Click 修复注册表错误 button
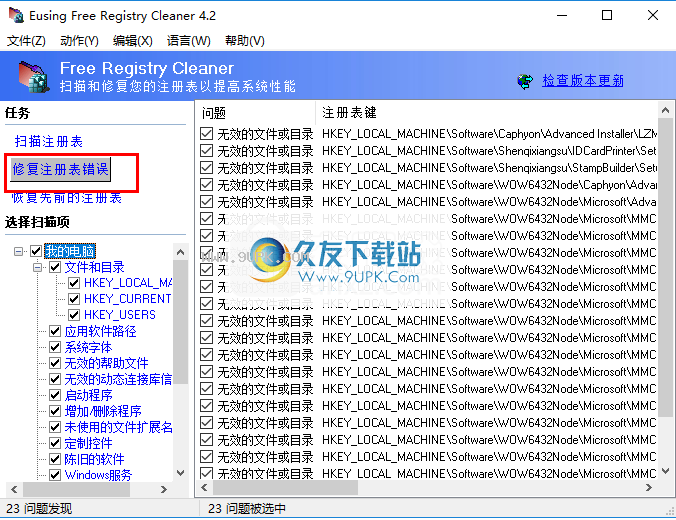The image size is (676, 520). tap(60, 169)
